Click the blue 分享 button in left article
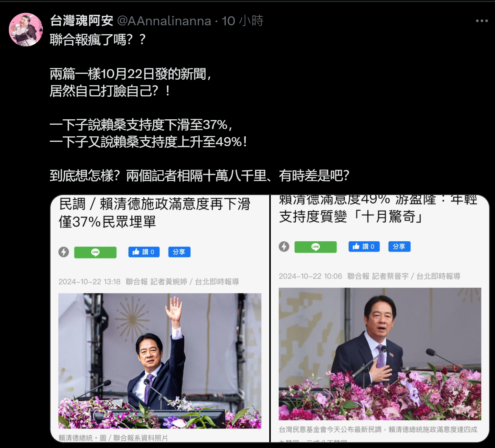This screenshot has width=495, height=448. click(179, 252)
